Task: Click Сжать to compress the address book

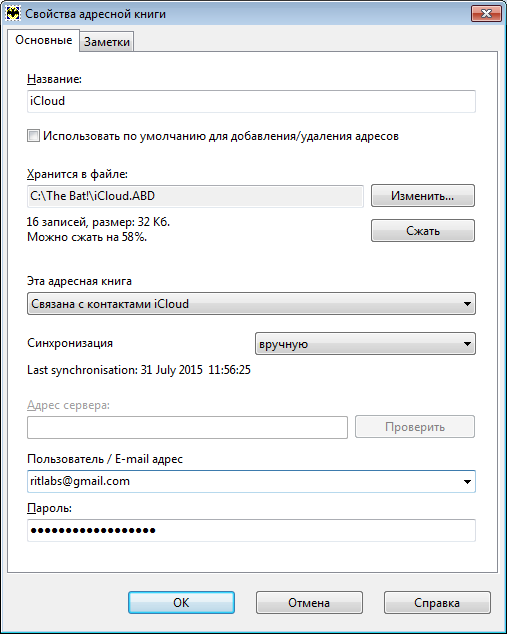Action: 422,231
